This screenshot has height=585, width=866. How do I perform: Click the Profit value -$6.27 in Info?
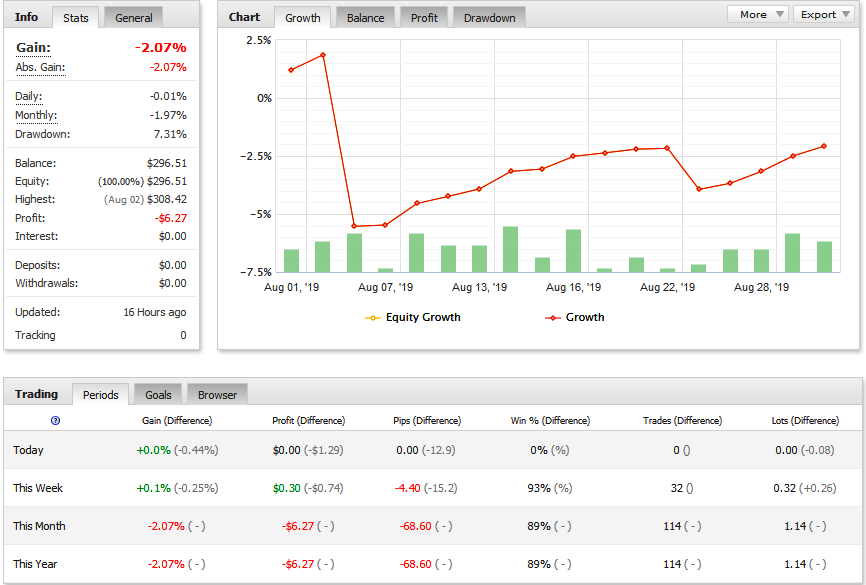pos(171,218)
